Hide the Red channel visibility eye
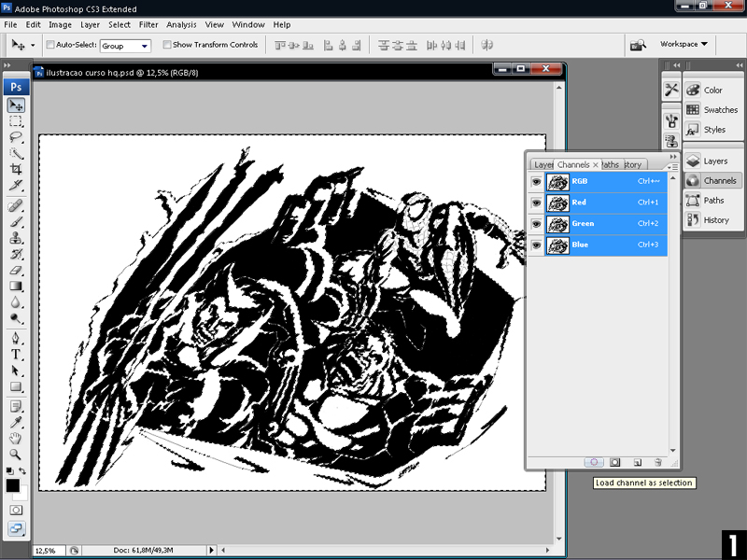The image size is (747, 560). pyautogui.click(x=536, y=203)
